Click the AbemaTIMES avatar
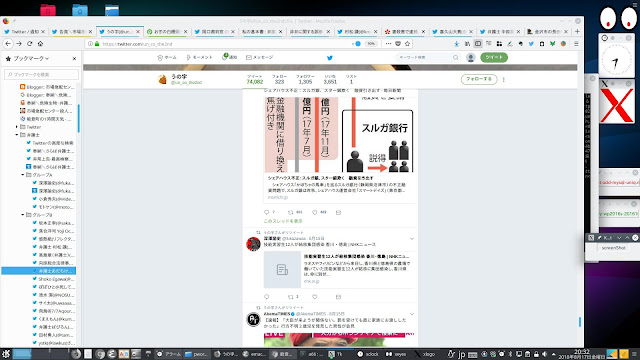The image size is (640, 360). 253,319
